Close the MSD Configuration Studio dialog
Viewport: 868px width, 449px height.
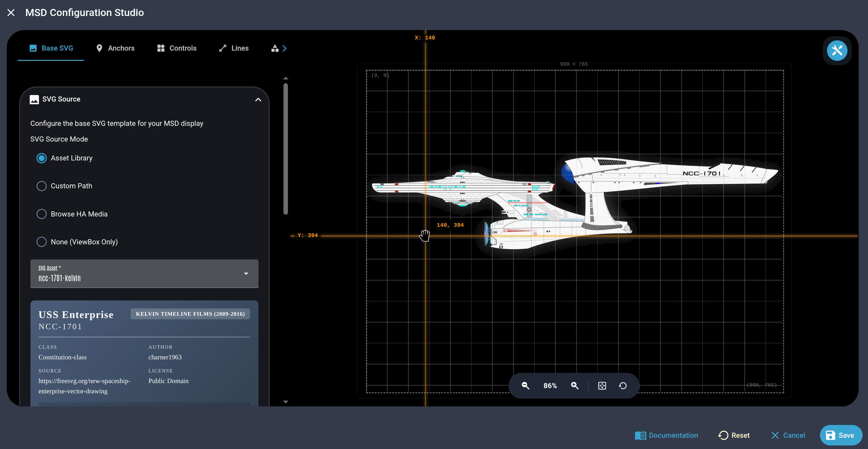11,13
